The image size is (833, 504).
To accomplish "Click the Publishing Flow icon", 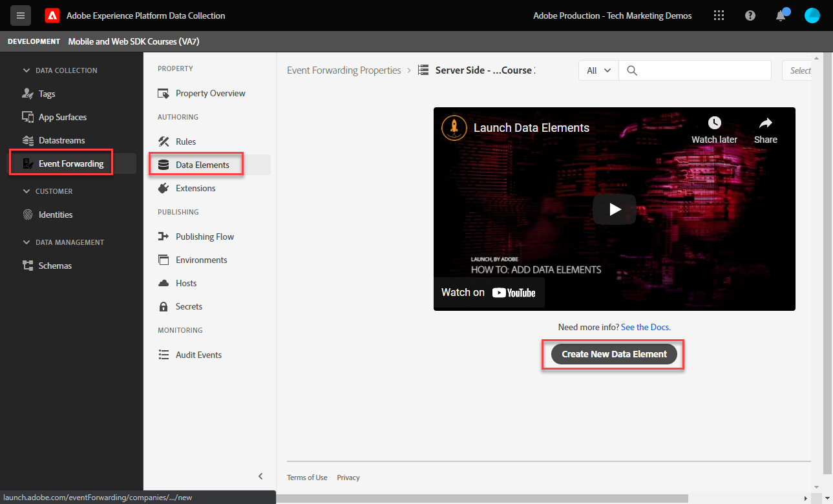I will coord(163,236).
